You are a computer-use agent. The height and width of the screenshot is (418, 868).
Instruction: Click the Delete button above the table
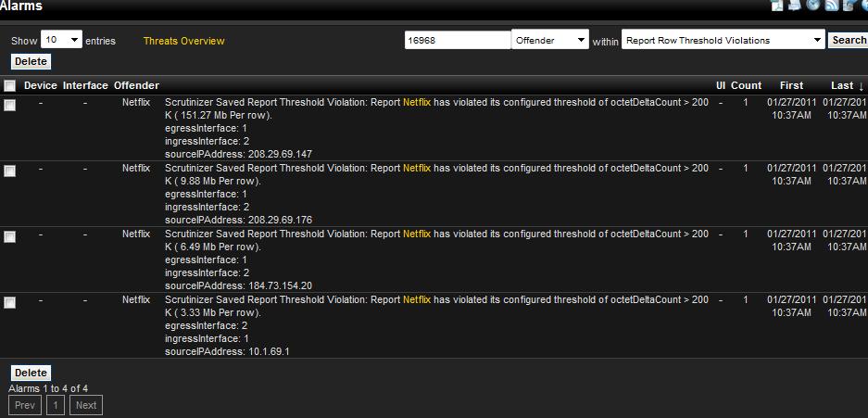click(x=31, y=61)
